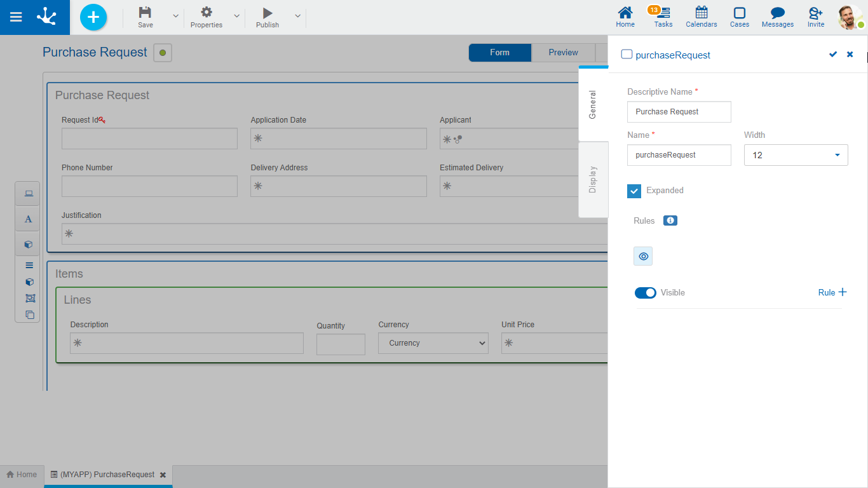
Task: Click the Publish play icon
Action: [x=268, y=13]
